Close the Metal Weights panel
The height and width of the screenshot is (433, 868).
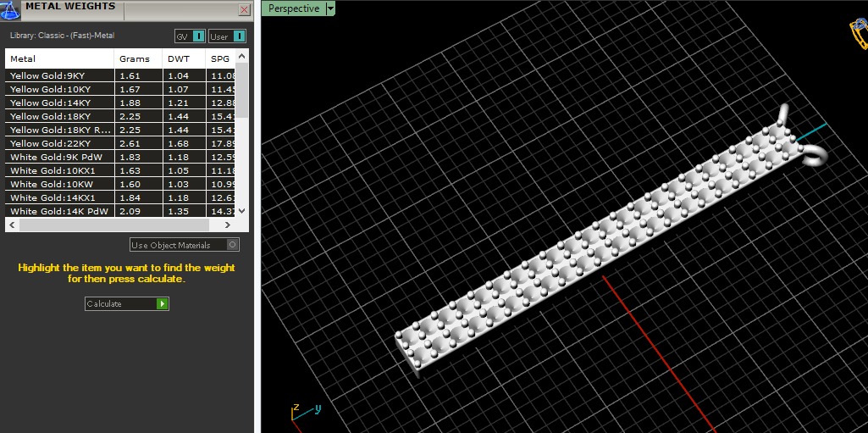point(244,10)
